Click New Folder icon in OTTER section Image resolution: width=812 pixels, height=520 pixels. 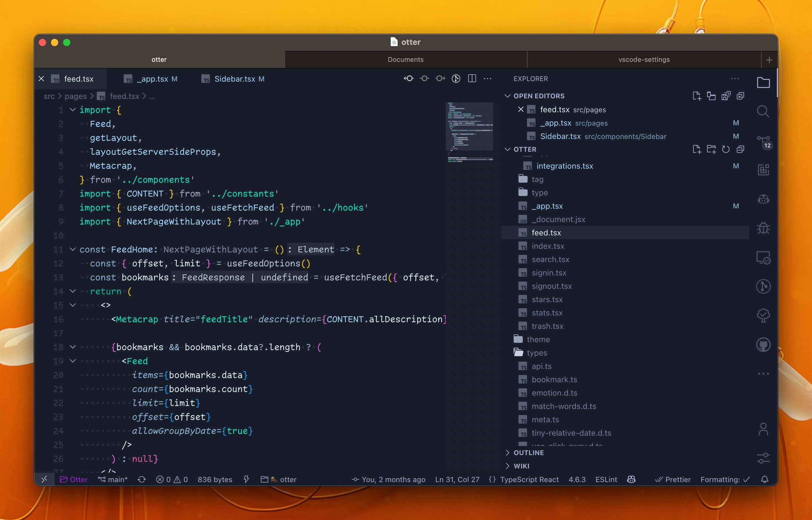pyautogui.click(x=711, y=149)
